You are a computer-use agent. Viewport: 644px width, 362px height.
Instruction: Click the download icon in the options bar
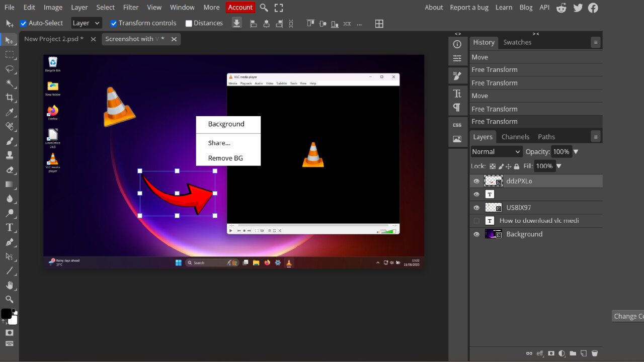pos(236,23)
